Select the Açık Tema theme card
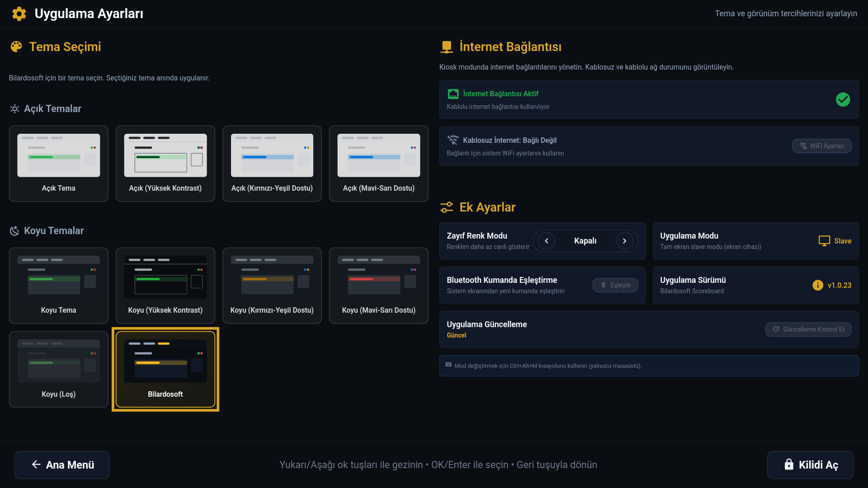 [x=59, y=164]
